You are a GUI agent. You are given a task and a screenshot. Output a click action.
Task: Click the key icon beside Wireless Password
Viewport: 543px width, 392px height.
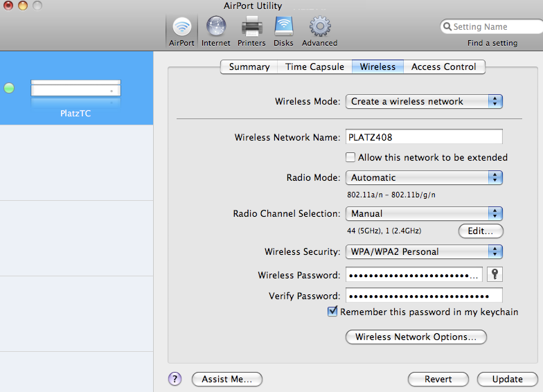tap(495, 274)
